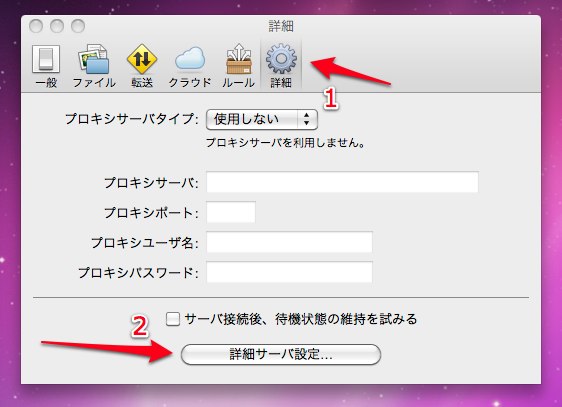This screenshot has height=407, width=562.
Task: Select the プロキシユーザ名 input box
Action: tap(289, 242)
